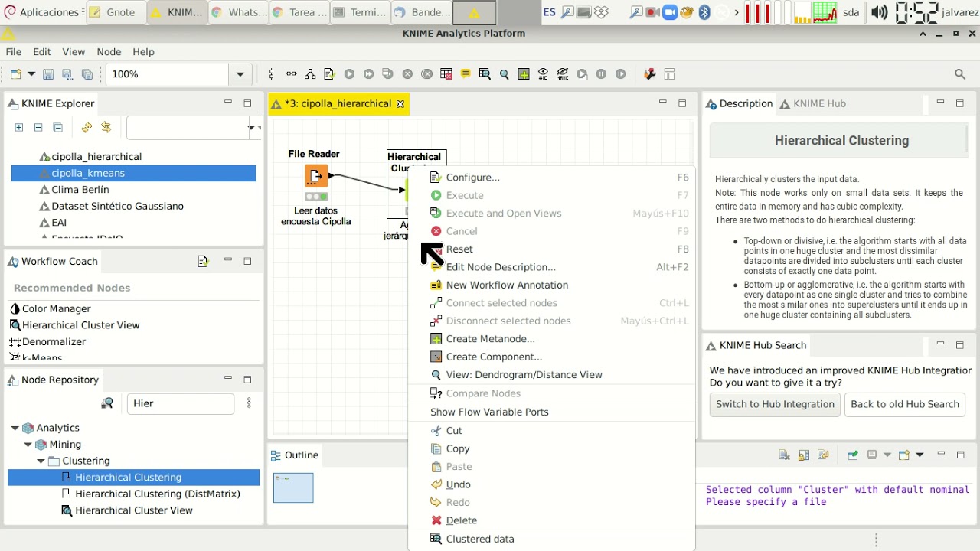Click the synchronize icon in KNIME Explorer
This screenshot has width=980, height=551.
click(x=106, y=127)
